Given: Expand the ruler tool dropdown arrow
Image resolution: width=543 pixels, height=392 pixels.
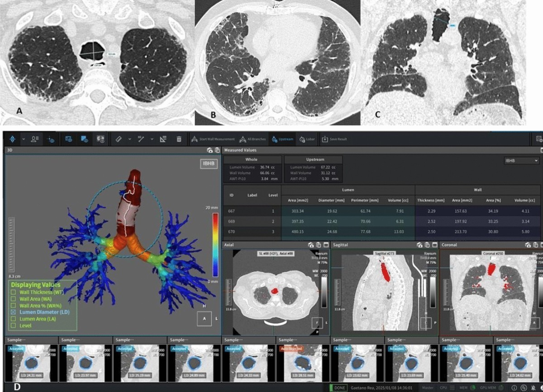Looking at the screenshot, I should pyautogui.click(x=129, y=139).
